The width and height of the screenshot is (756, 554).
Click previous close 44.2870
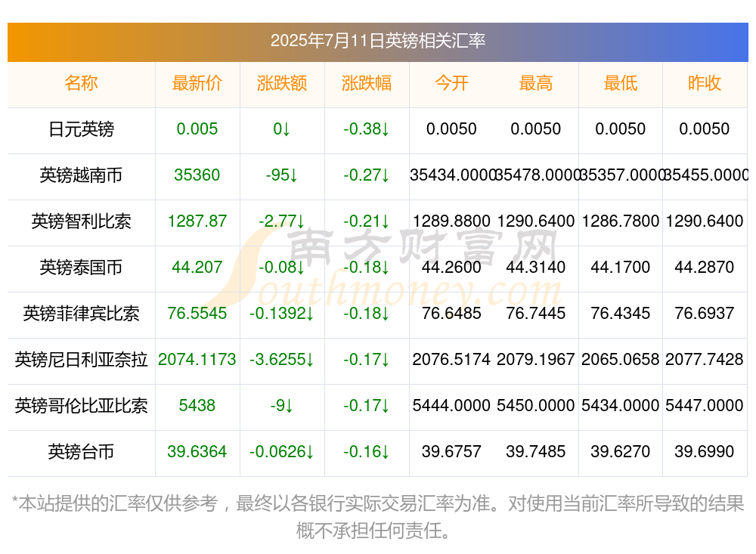pos(705,267)
